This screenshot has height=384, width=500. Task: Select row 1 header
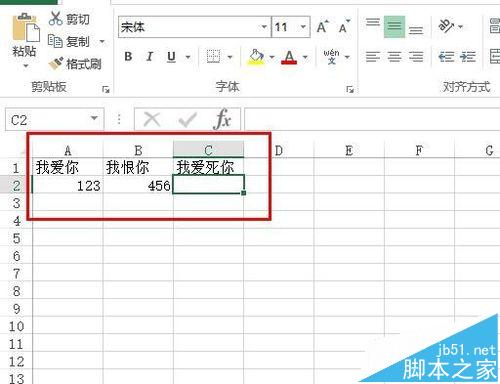tap(16, 167)
